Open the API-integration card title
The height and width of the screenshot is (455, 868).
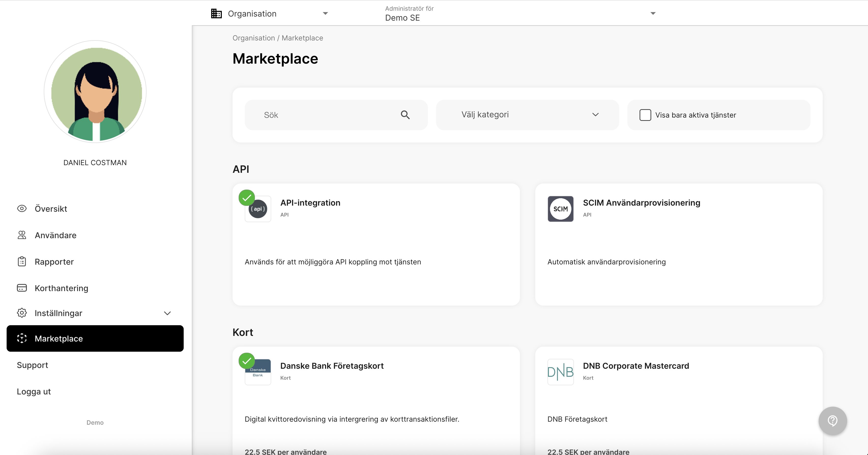click(310, 203)
